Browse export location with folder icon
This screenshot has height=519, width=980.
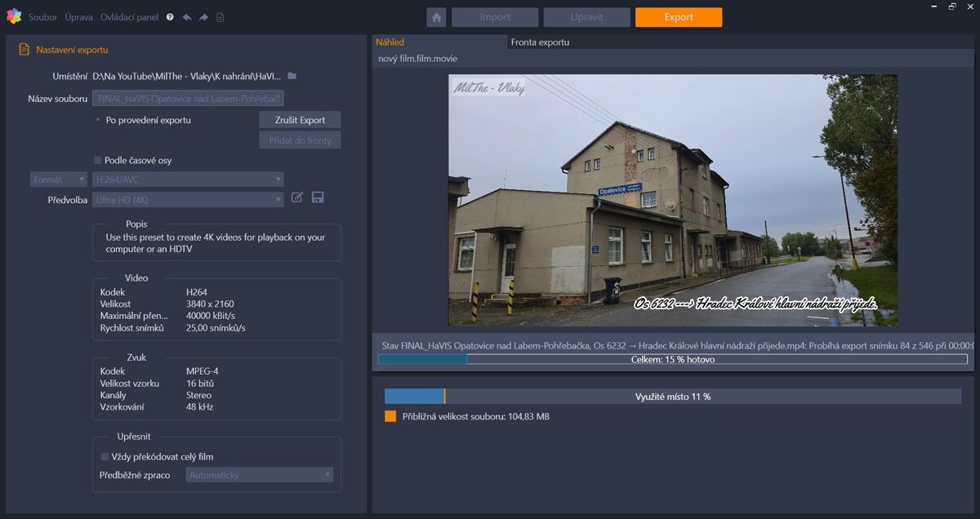point(292,76)
